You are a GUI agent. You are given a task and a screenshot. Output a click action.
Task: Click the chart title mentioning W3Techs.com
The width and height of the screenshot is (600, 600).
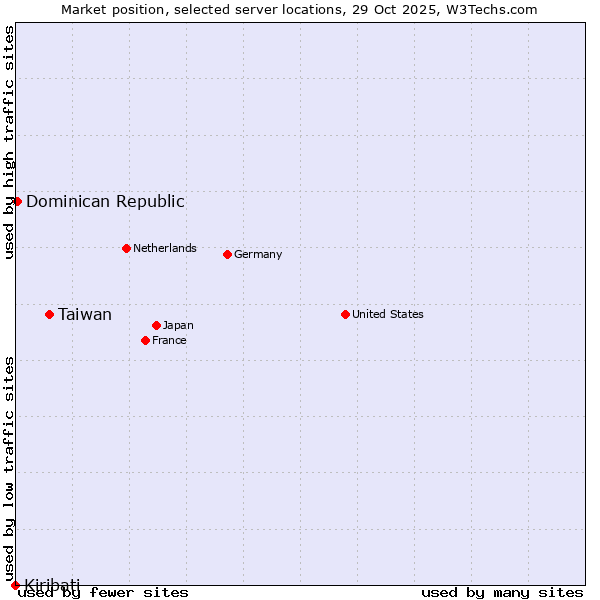point(299,9)
